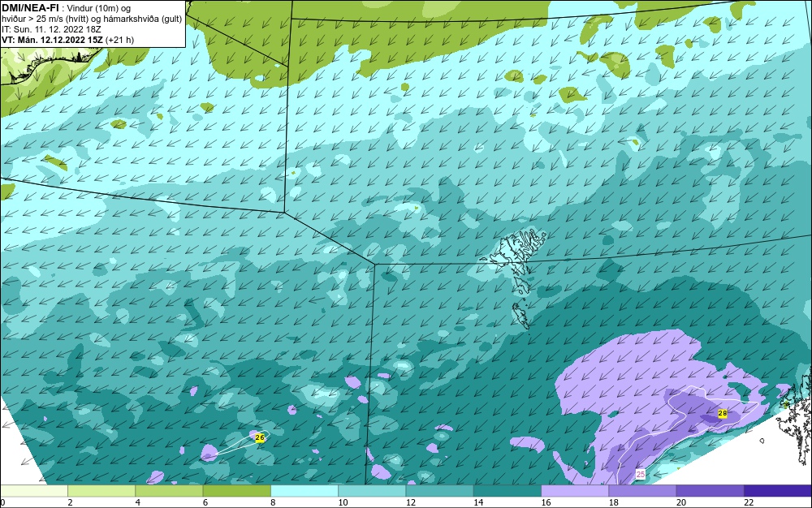812x508 pixels.
Task: Select the 20–22 m/s violet legend swatch
Action: [x=710, y=491]
